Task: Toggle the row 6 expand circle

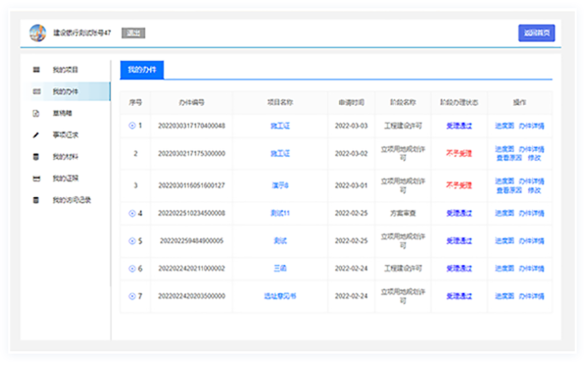Action: pyautogui.click(x=132, y=268)
